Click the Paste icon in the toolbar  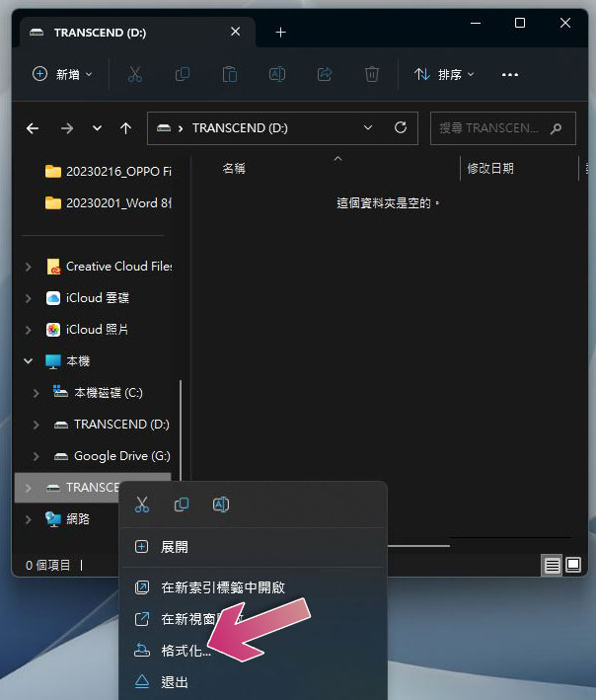click(x=229, y=74)
